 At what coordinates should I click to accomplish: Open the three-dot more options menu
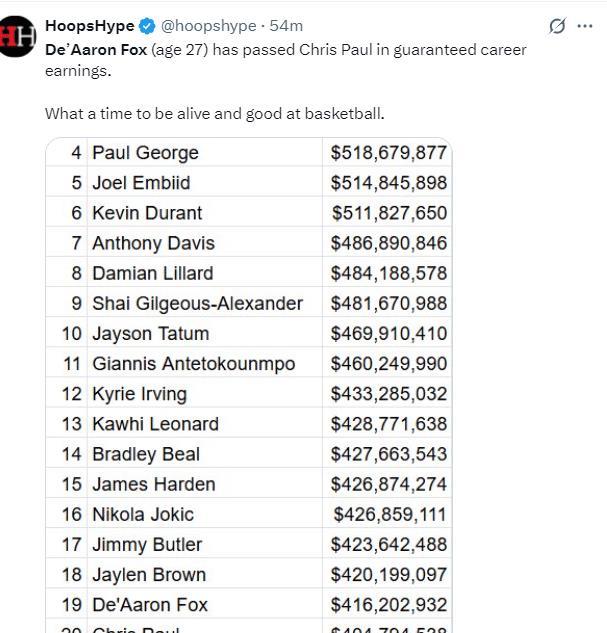tap(585, 26)
